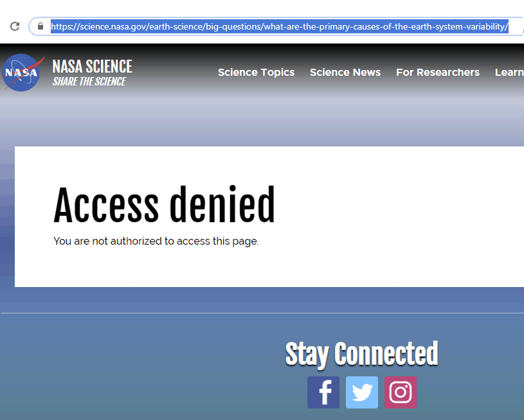Screen dimensions: 524x420
Task: Open the Science Topics menu
Action: click(256, 72)
